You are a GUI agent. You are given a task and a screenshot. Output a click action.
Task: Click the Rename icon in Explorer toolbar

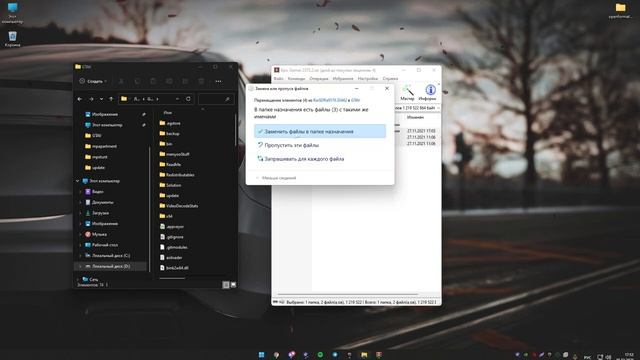(169, 81)
